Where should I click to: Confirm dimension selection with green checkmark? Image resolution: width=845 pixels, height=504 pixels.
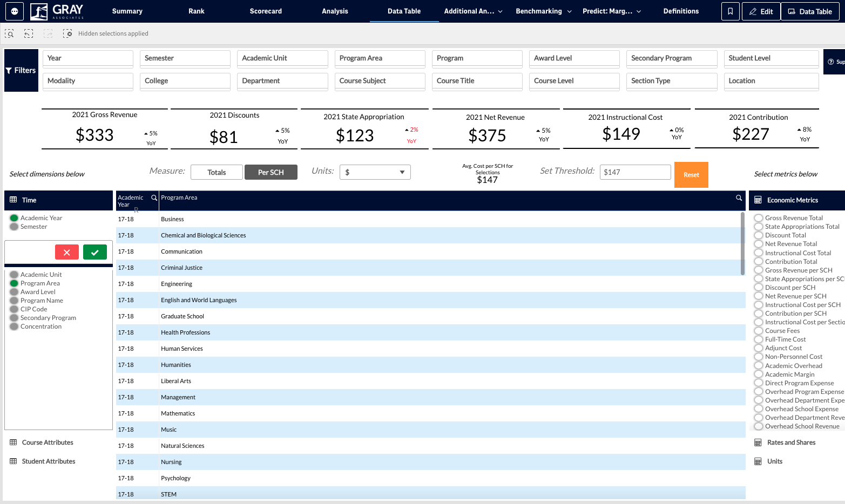(x=95, y=252)
